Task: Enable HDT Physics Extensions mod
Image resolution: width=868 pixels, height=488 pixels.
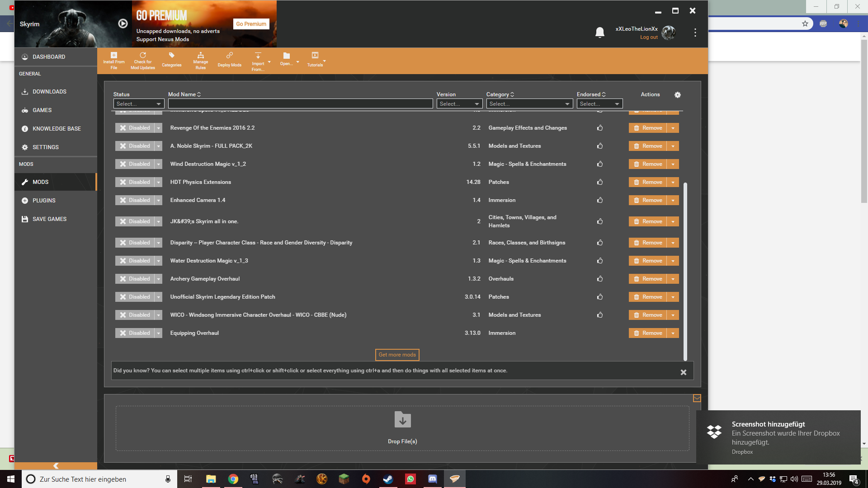Action: point(135,182)
